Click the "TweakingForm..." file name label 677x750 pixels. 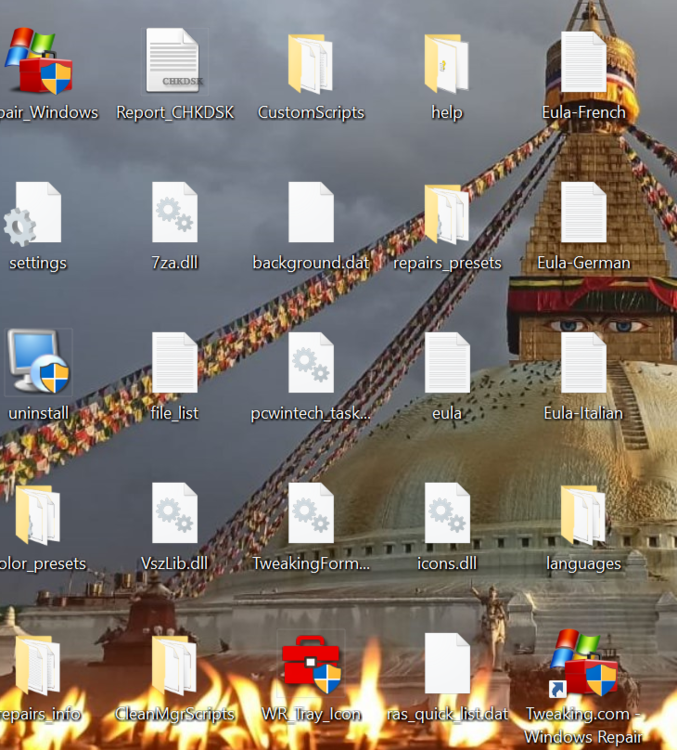(x=311, y=564)
